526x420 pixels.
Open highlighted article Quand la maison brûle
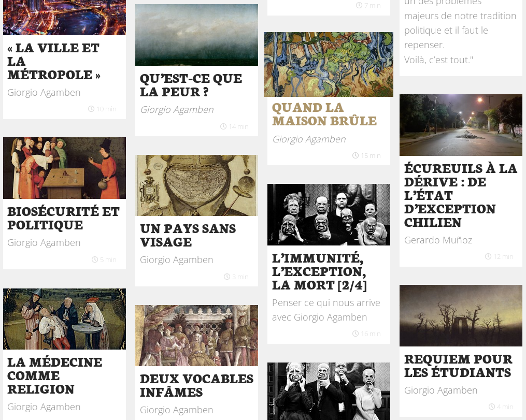pyautogui.click(x=324, y=114)
